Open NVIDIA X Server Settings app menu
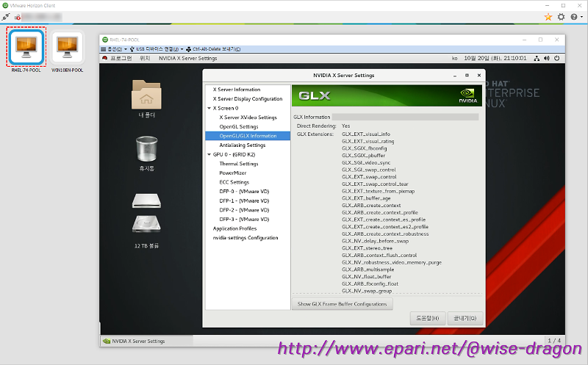 pos(188,59)
